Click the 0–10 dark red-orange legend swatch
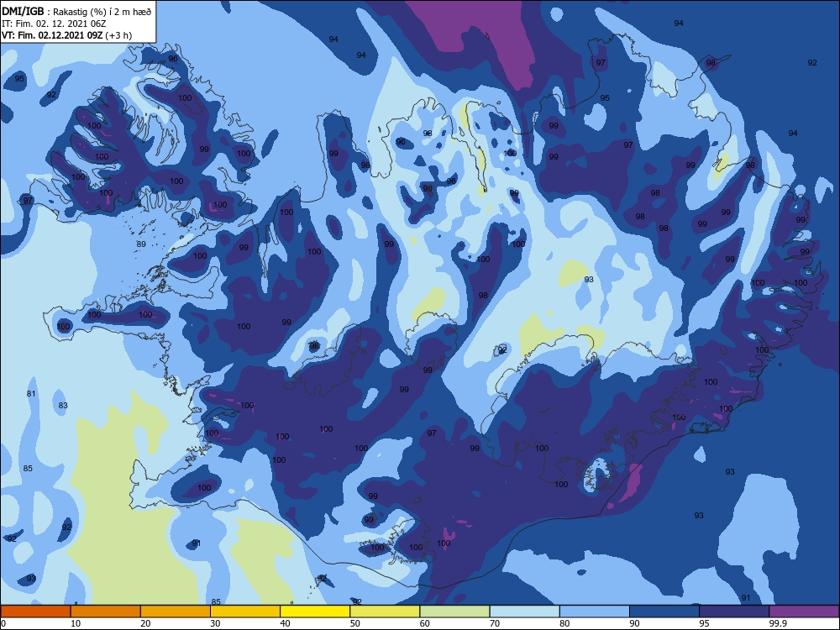840x630 pixels. point(35,612)
